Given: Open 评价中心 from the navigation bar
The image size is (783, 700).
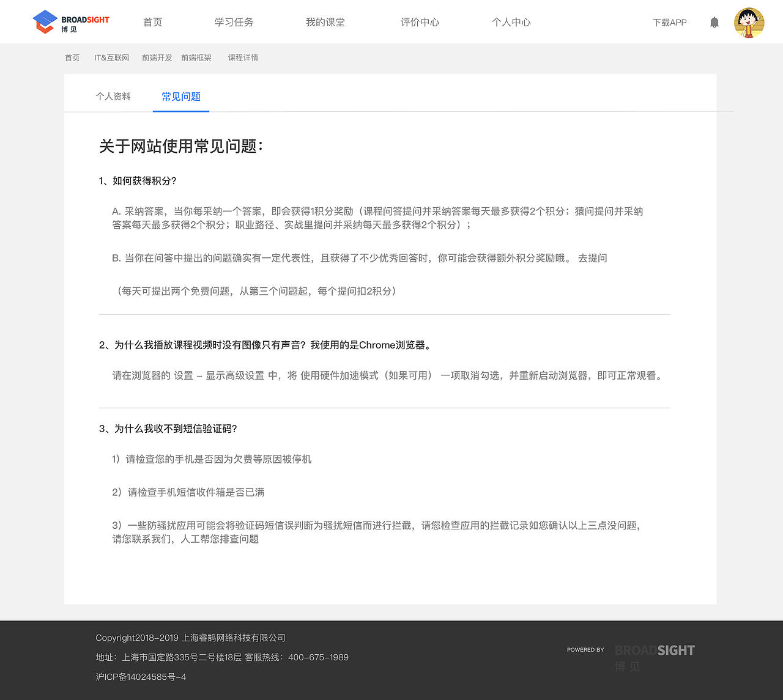Looking at the screenshot, I should tap(420, 21).
